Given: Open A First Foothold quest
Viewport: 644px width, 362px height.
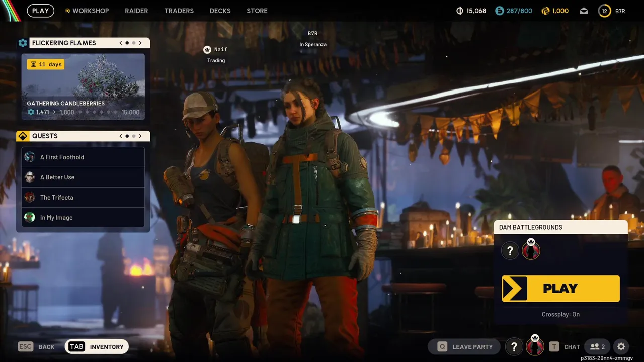Looking at the screenshot, I should (83, 157).
